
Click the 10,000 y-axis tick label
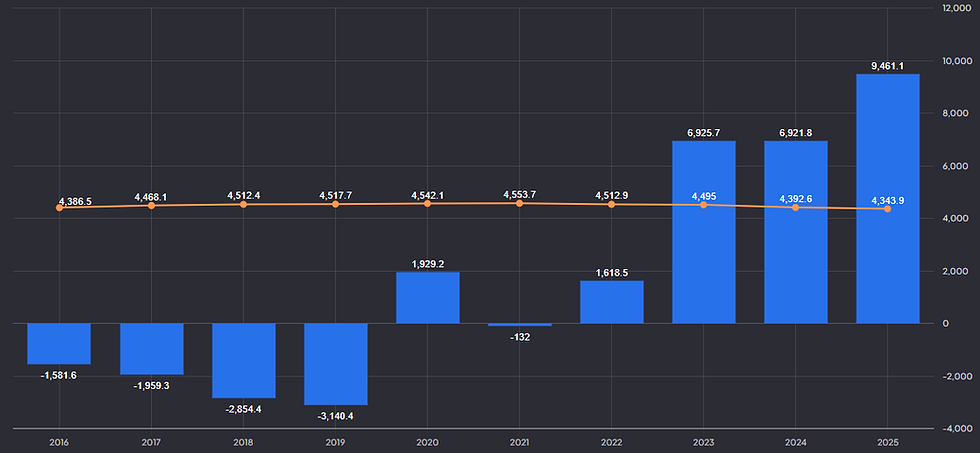point(956,61)
